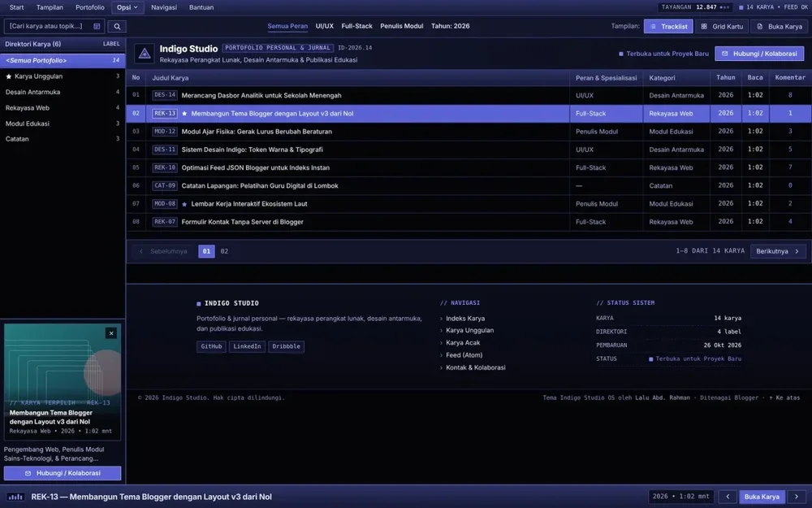The width and height of the screenshot is (812, 508).
Task: Click the Dribbble footer button
Action: 287,347
